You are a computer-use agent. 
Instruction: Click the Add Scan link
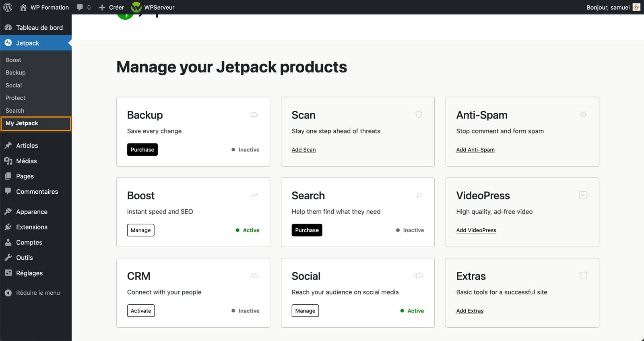303,150
